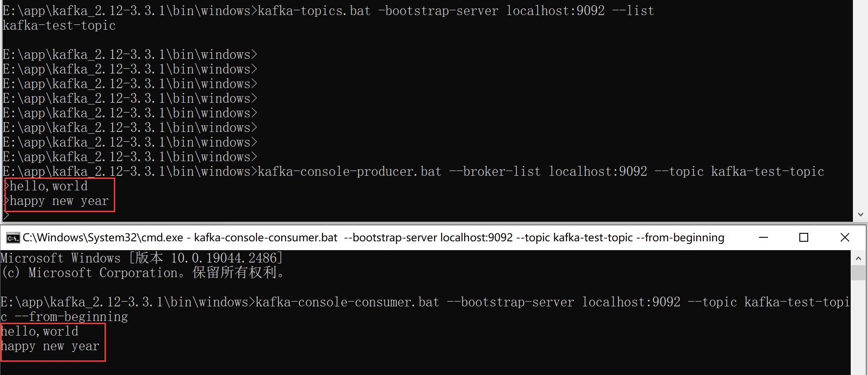Close the kafka-console-consumer cmd window
Screen dimensions: 868x375
[x=845, y=238]
